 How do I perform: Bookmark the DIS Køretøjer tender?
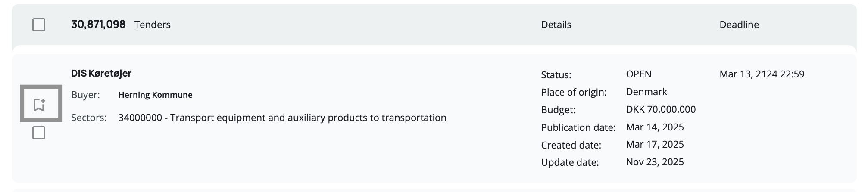(x=39, y=104)
